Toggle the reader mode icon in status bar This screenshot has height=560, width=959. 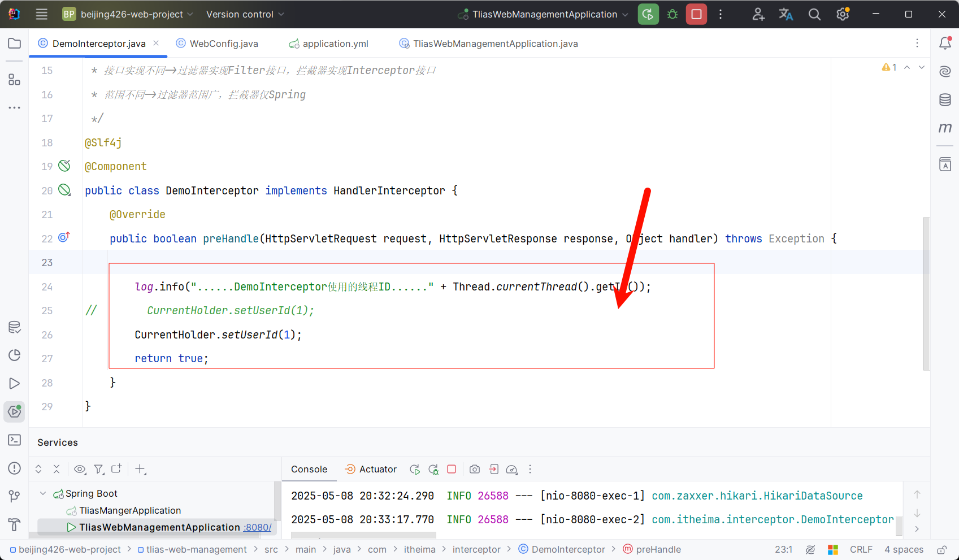click(810, 549)
